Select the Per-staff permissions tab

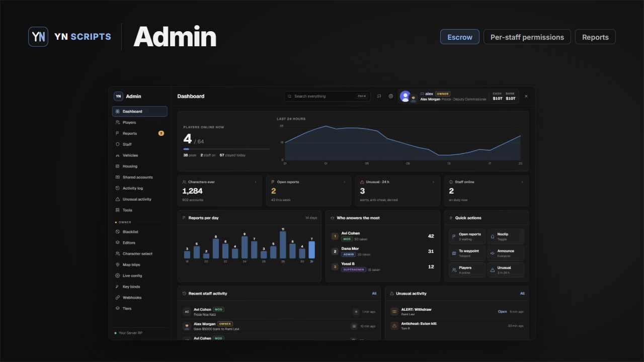[527, 37]
